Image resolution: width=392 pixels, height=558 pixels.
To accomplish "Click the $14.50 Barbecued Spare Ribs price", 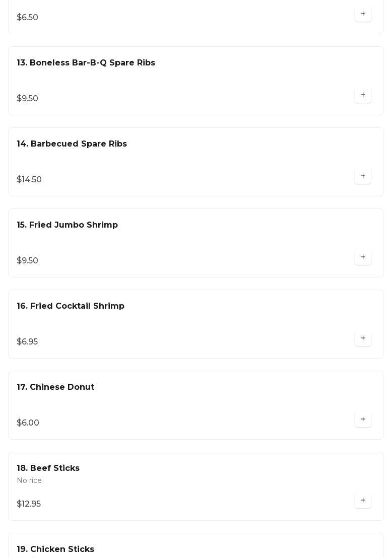I will 29,180.
